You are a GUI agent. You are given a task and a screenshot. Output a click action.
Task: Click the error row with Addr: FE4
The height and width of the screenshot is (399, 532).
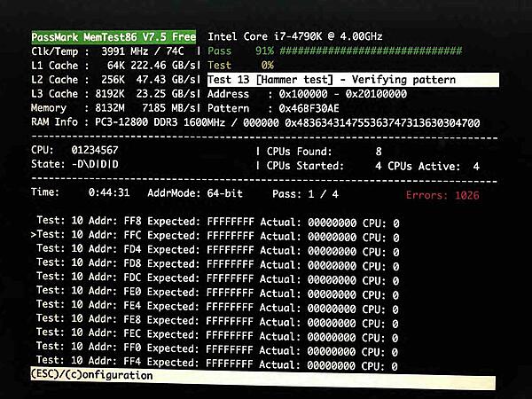click(217, 307)
